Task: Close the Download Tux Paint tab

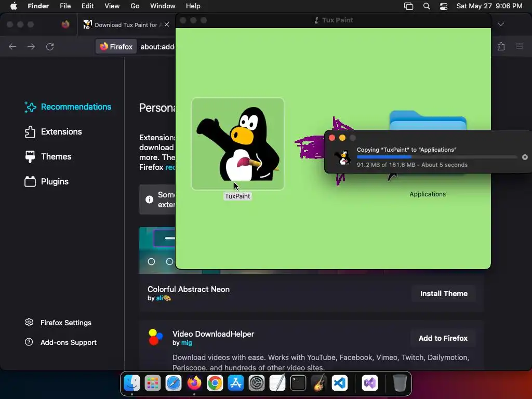Action: pos(167,24)
